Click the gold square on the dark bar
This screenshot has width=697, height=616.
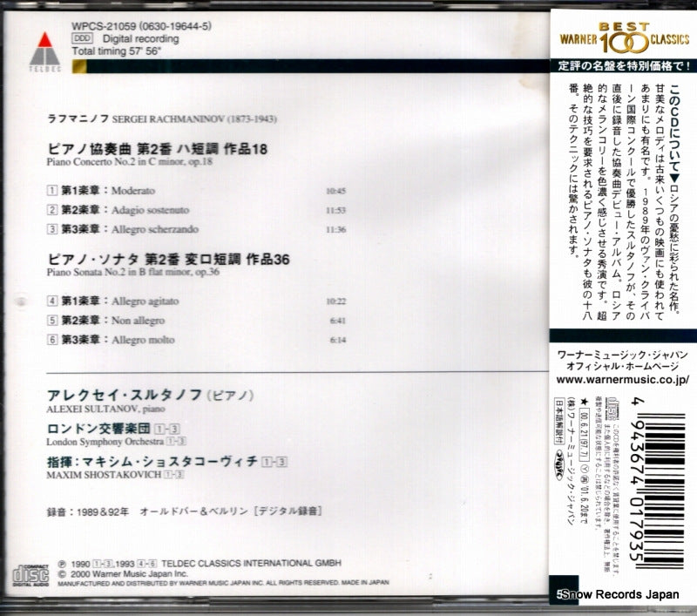click(x=79, y=66)
